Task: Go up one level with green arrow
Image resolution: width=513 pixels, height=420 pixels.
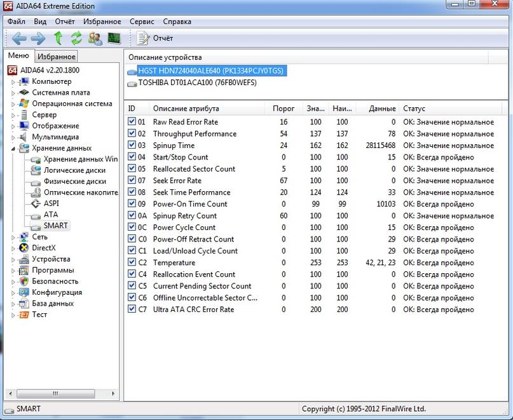Action: click(58, 38)
